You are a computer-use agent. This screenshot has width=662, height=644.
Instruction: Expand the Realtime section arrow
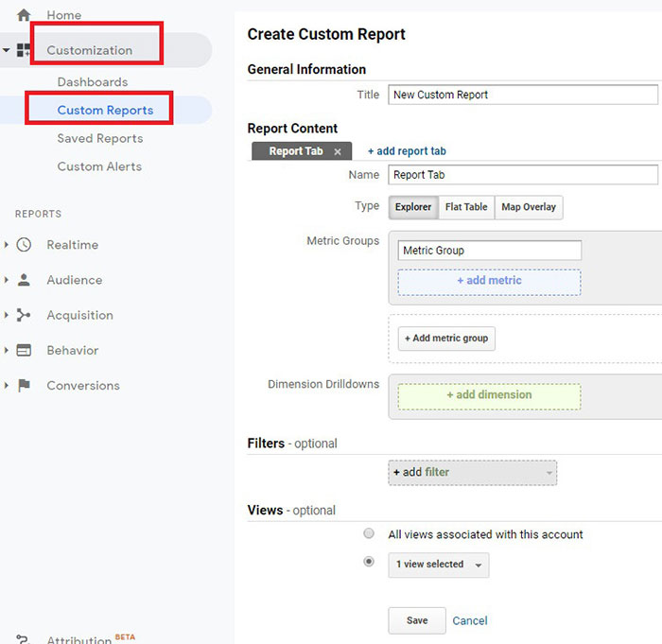coord(7,245)
